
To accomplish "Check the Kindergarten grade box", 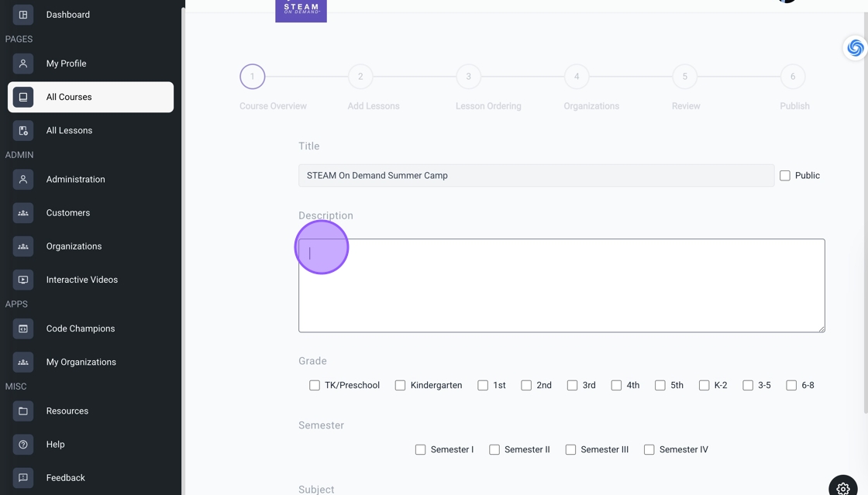I will [x=400, y=385].
